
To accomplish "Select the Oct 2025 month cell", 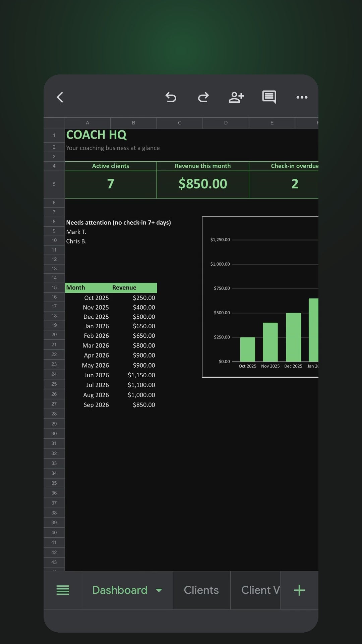I will (87, 298).
